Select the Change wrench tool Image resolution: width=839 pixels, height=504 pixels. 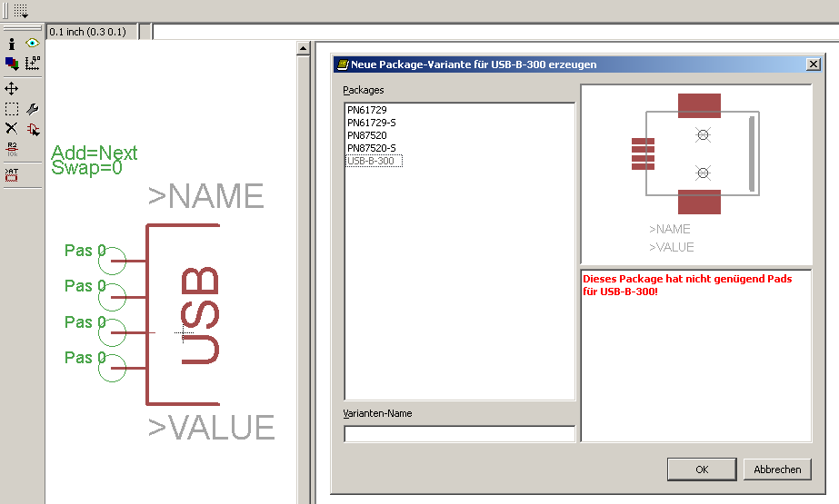pyautogui.click(x=32, y=109)
